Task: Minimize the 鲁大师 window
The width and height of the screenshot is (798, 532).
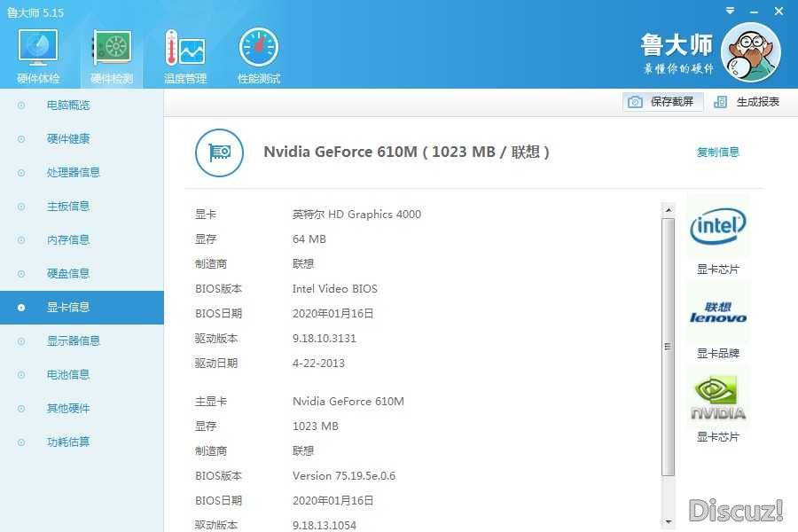Action: pyautogui.click(x=755, y=12)
